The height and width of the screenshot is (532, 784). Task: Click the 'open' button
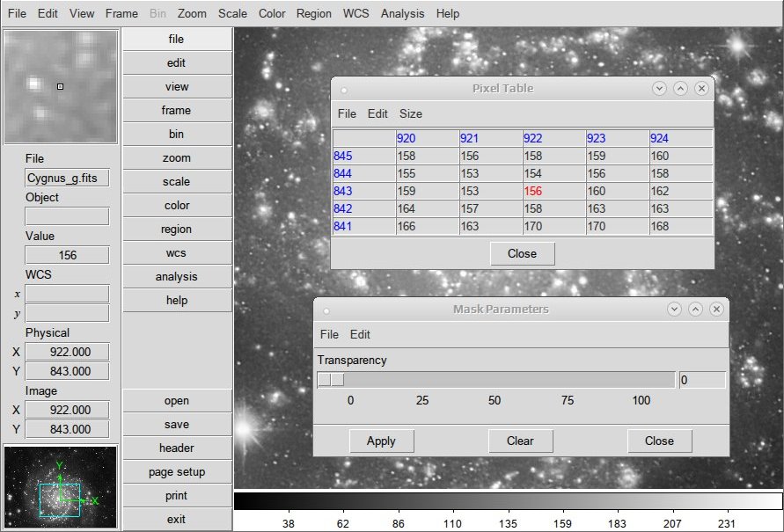click(177, 401)
